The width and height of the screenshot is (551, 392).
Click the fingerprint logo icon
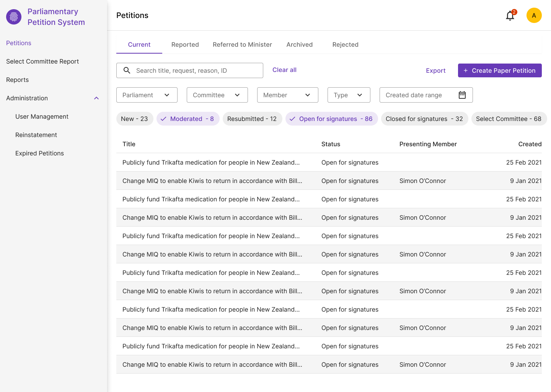14,17
